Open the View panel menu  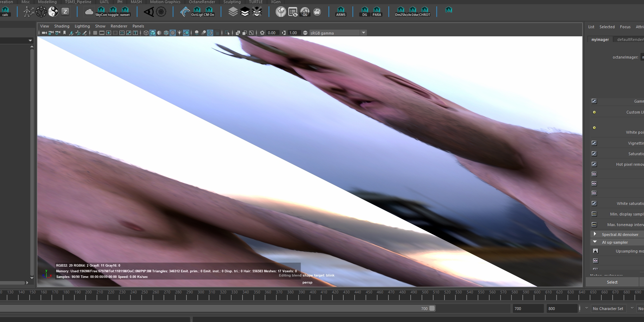[x=45, y=26]
